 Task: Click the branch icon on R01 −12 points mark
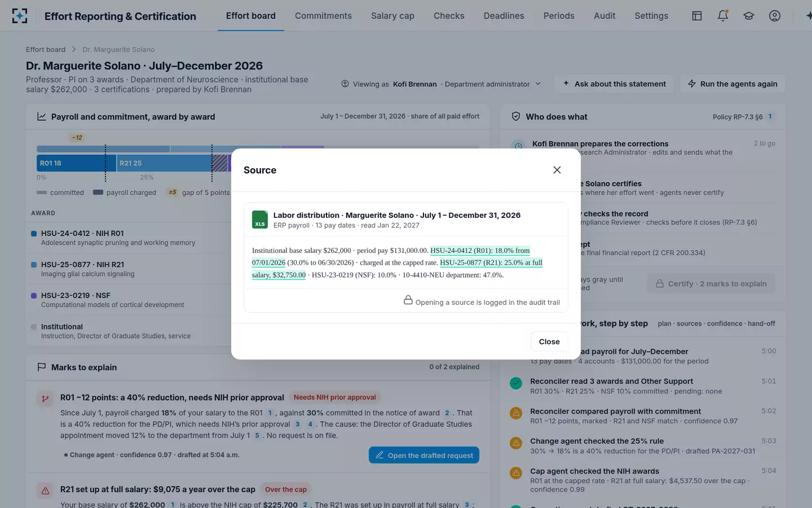(x=45, y=398)
